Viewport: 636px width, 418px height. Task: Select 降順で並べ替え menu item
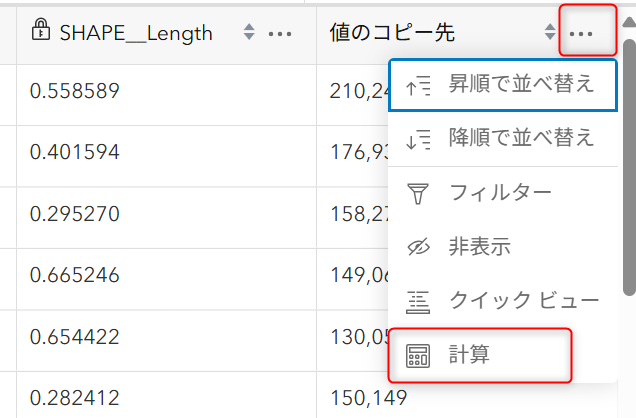pos(503,139)
